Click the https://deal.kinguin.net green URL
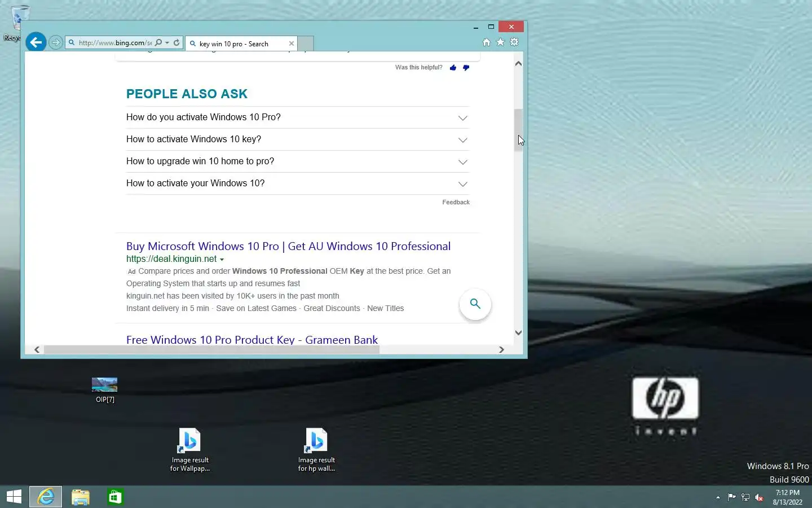The image size is (812, 508). [171, 259]
